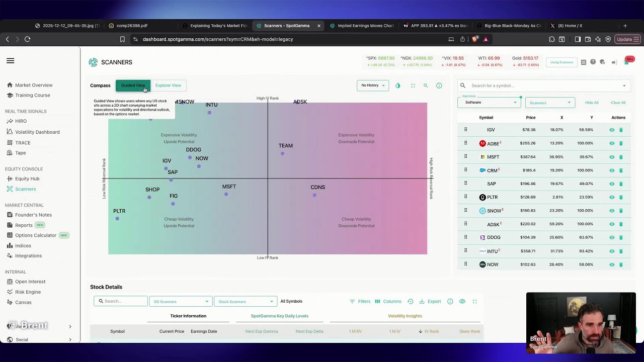Open HIRO real time signal
Viewport: 644px width, 362px height.
[21, 121]
